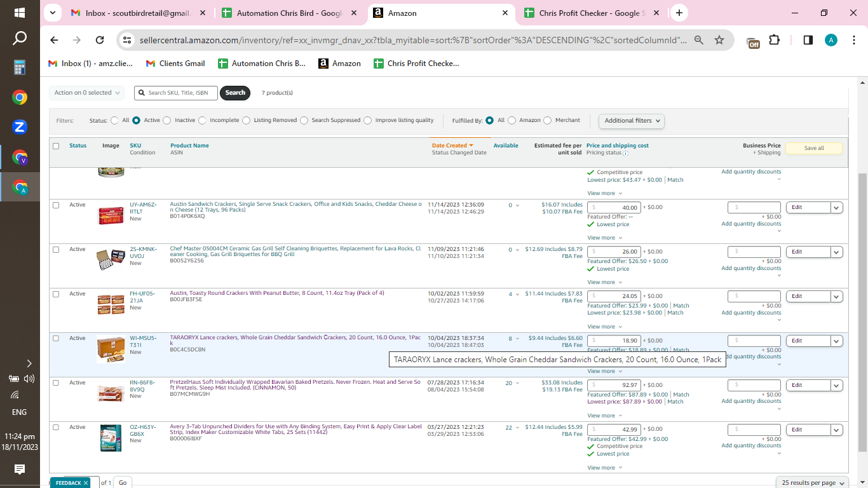Zoom the page using the magnifier icon
Viewport: 868px width, 488px height.
(x=699, y=40)
